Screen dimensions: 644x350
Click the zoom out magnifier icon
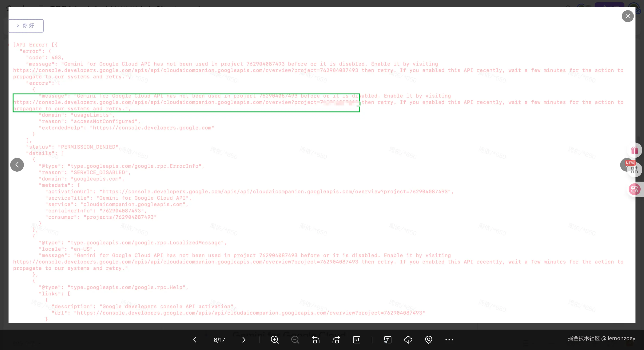tap(295, 340)
